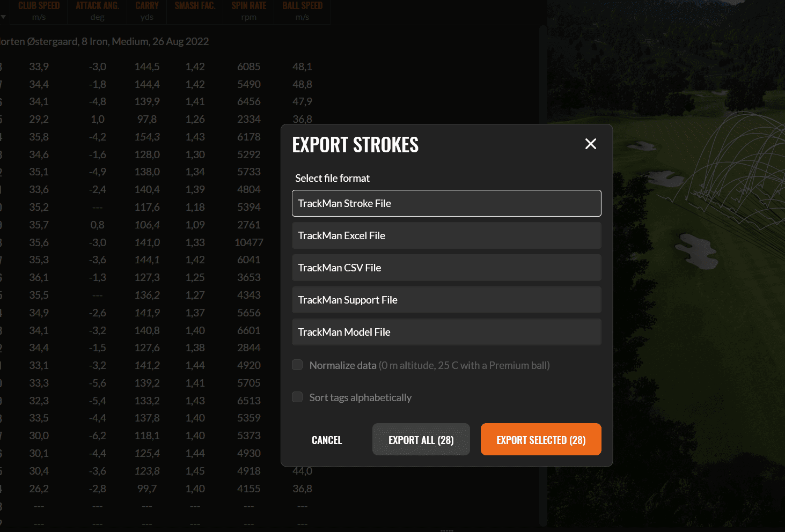Select TrackMan CSV File format
This screenshot has width=785, height=532.
446,268
